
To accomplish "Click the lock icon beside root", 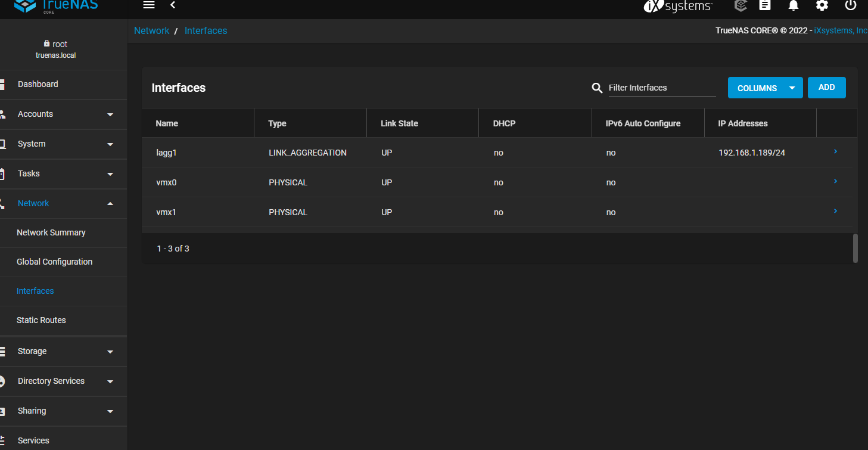I will pyautogui.click(x=46, y=44).
